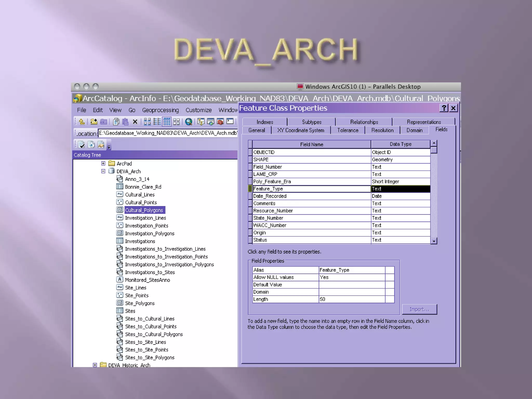Select the Bonnie_Clare_Rd table

pos(143,187)
